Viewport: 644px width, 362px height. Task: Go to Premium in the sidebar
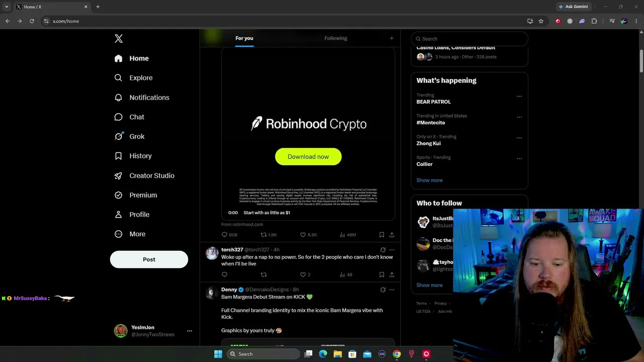click(x=136, y=195)
